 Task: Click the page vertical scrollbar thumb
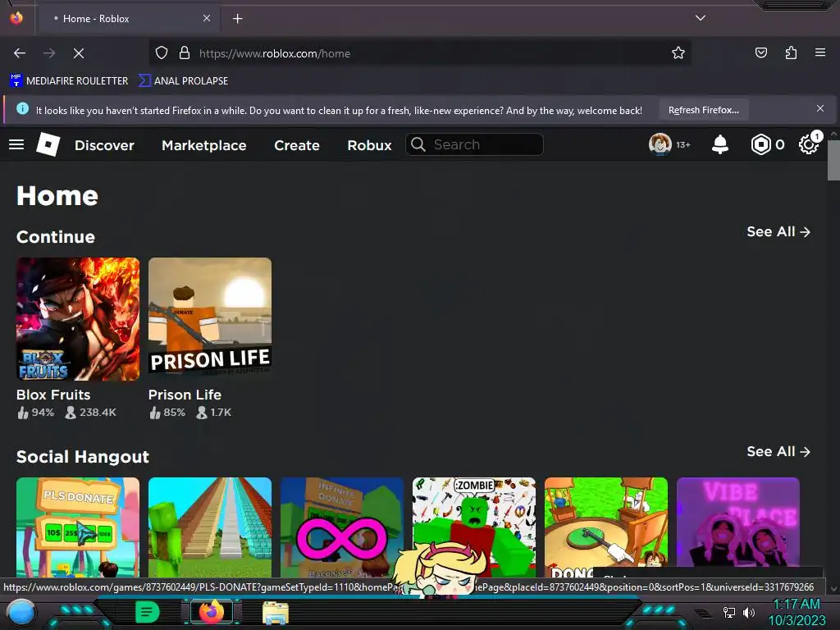833,160
